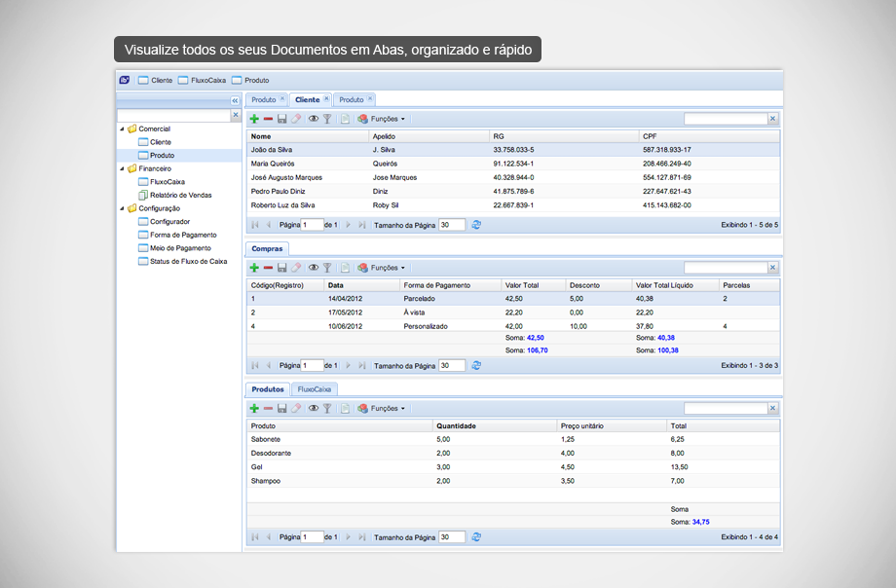The height and width of the screenshot is (588, 896).
Task: Click the save disk icon in Produtos toolbar
Action: [x=281, y=409]
